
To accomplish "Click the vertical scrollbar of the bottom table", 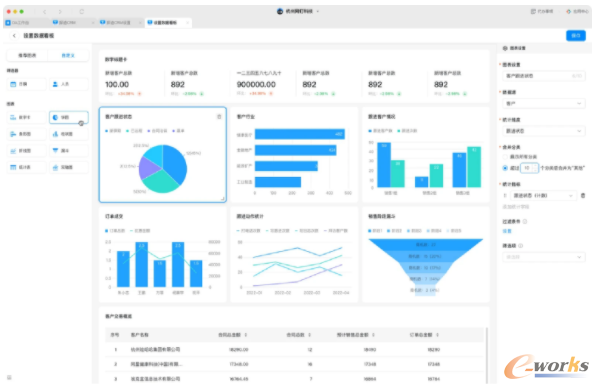I will (487, 355).
